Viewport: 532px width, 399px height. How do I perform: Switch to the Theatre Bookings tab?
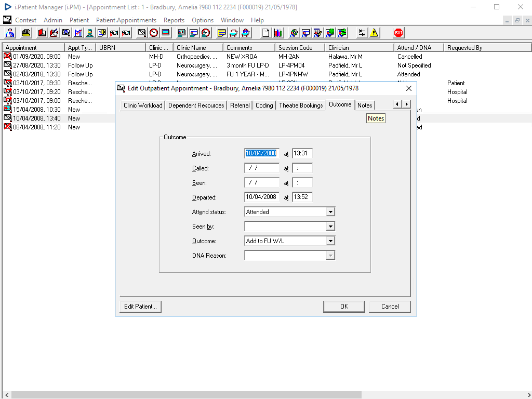pos(301,105)
